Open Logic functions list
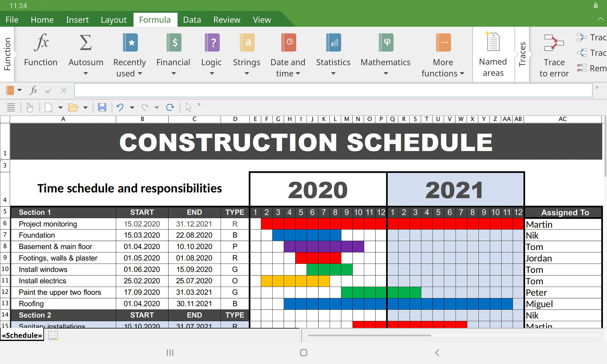 click(212, 54)
